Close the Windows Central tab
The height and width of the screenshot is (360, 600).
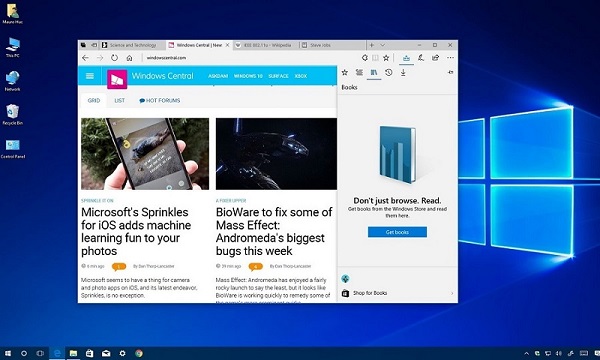[x=227, y=45]
